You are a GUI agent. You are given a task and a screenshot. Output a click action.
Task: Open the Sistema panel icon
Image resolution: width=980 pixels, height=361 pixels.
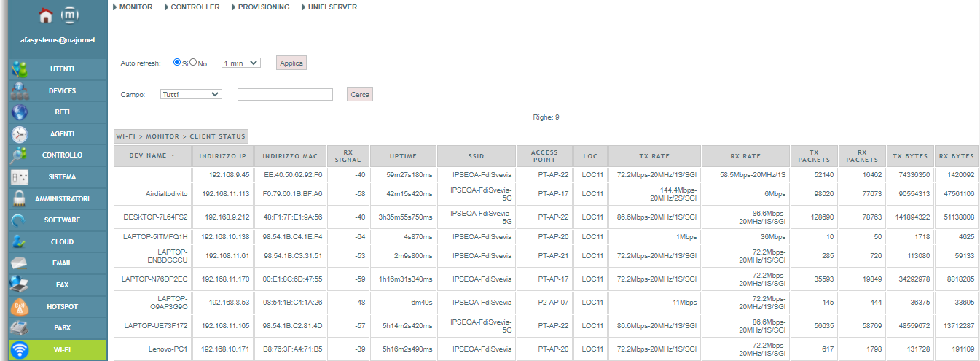[20, 177]
